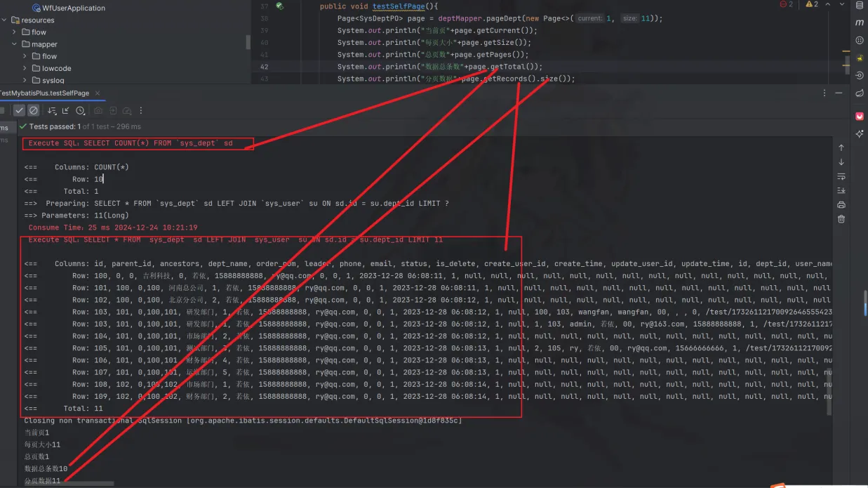
Task: Click the import tests icon
Action: tap(113, 110)
